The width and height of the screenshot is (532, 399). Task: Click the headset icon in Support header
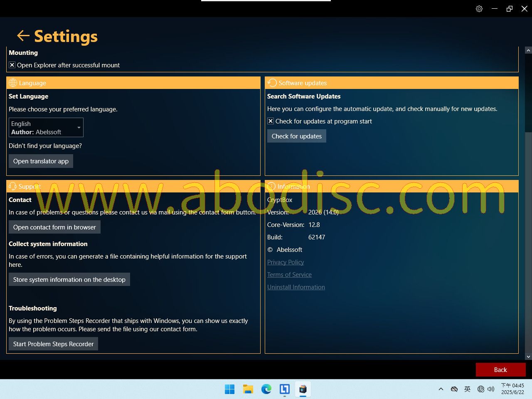[x=12, y=186]
